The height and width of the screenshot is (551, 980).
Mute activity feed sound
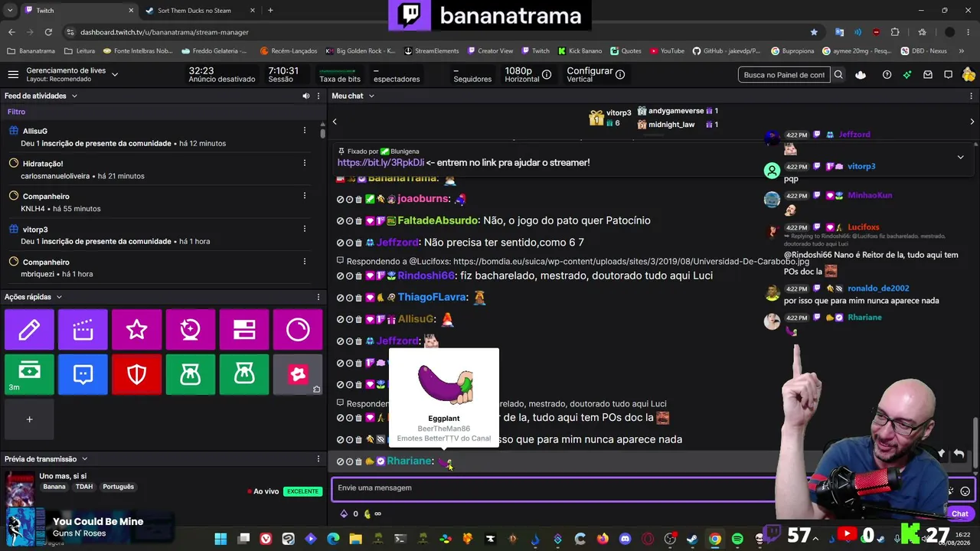point(306,96)
